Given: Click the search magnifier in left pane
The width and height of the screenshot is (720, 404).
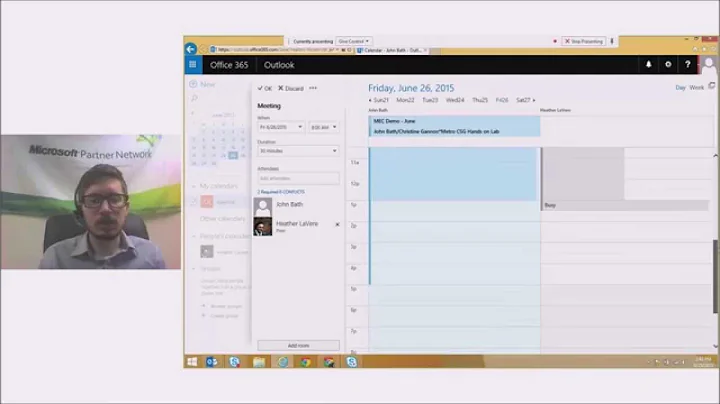Looking at the screenshot, I should (x=194, y=98).
